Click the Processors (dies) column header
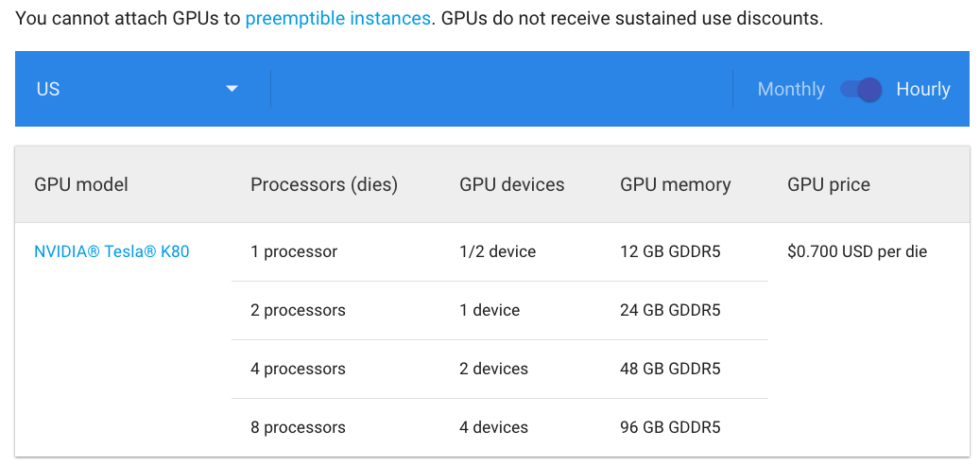The height and width of the screenshot is (465, 980). pos(324,184)
